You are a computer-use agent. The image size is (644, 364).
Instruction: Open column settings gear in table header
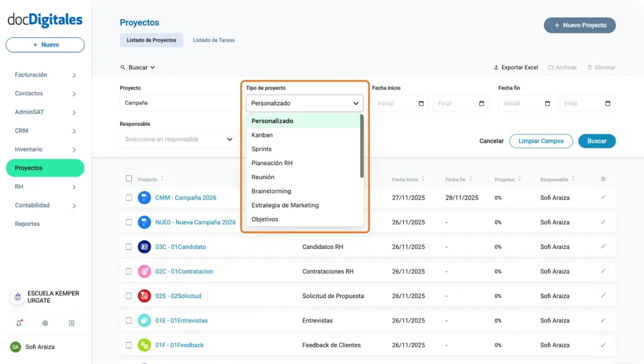602,179
